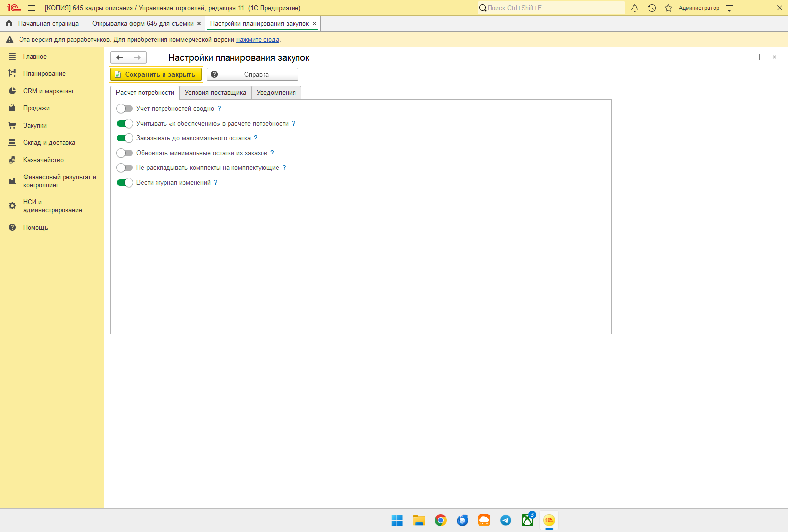Click help '?' next to 'Заказывать до максимального остатка'
Image resolution: width=788 pixels, height=532 pixels.
click(x=256, y=138)
